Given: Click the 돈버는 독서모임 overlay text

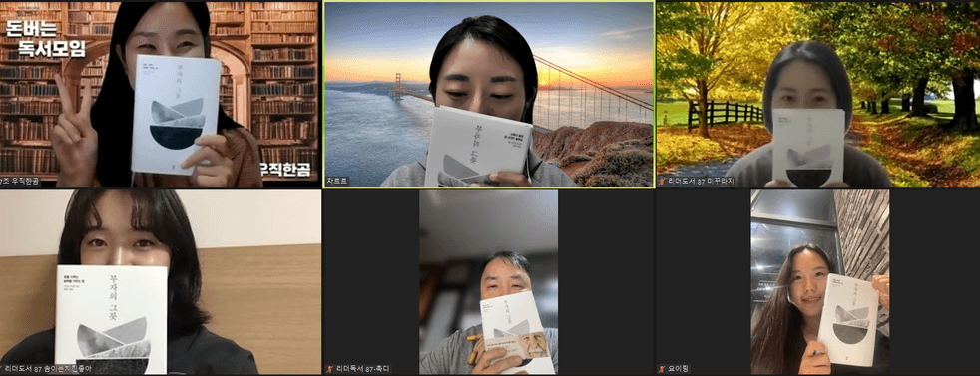Looking at the screenshot, I should click(x=45, y=39).
